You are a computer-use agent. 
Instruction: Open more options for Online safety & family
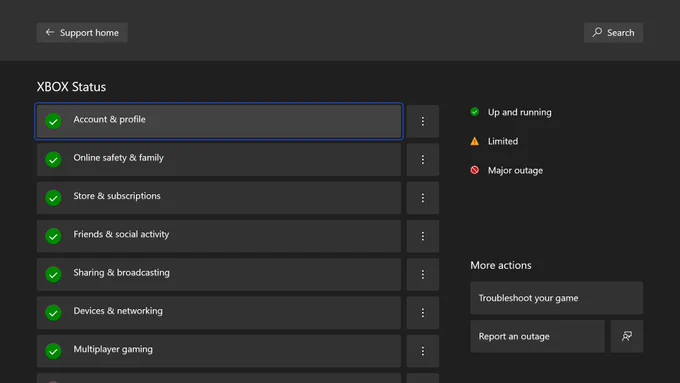[423, 160]
